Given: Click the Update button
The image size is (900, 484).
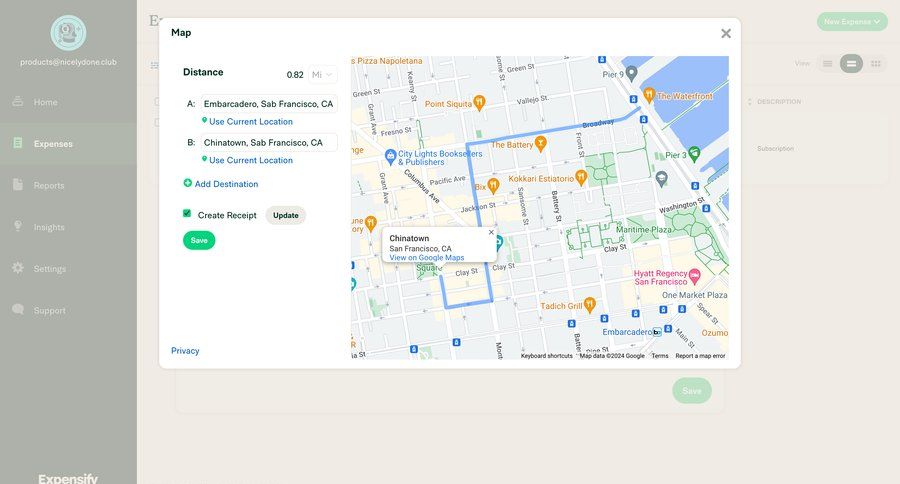Looking at the screenshot, I should pyautogui.click(x=285, y=215).
